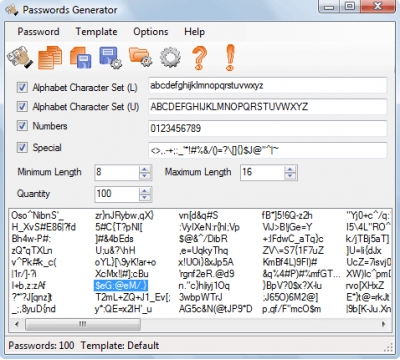Click the orange exclamation mark about icon
The width and height of the screenshot is (400, 360).
230,57
